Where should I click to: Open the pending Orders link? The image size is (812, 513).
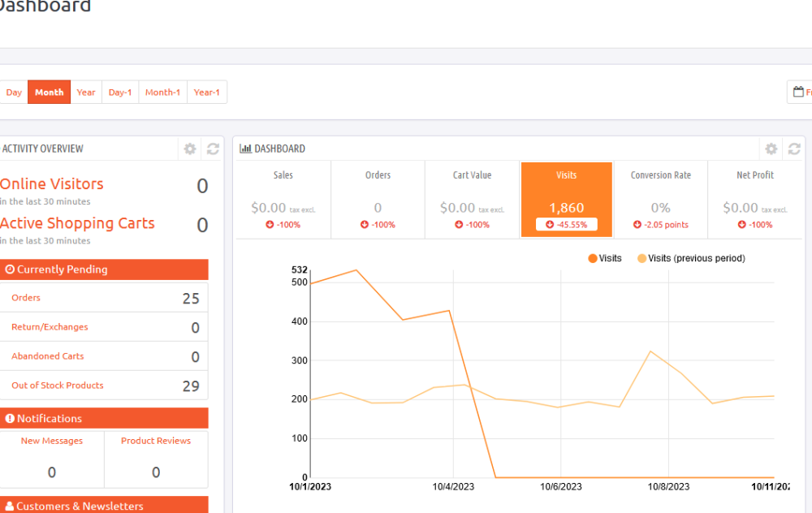[26, 298]
